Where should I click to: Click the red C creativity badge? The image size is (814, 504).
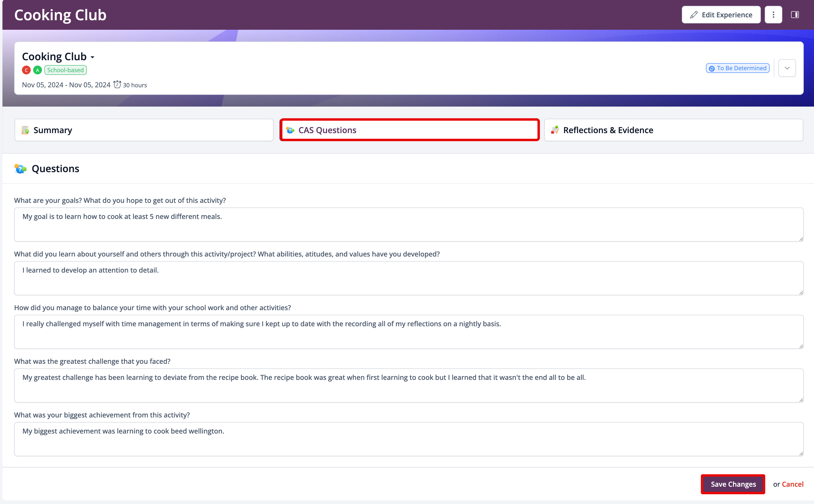point(26,70)
